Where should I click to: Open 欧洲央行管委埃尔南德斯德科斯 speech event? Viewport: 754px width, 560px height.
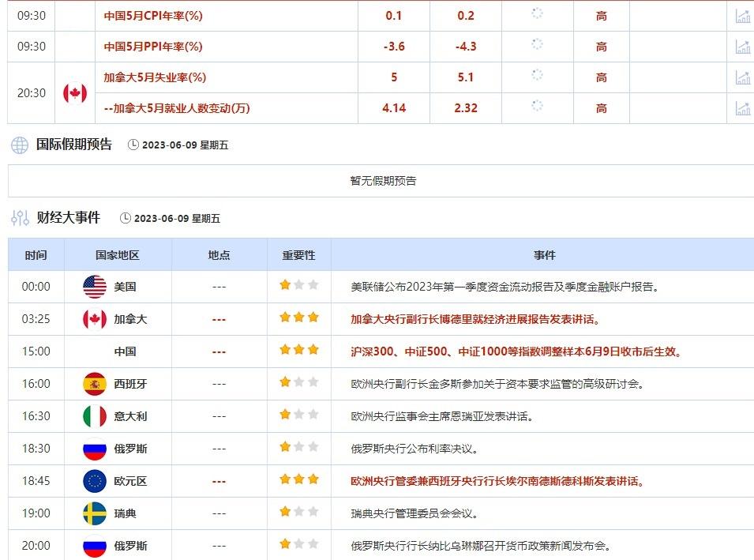point(497,481)
